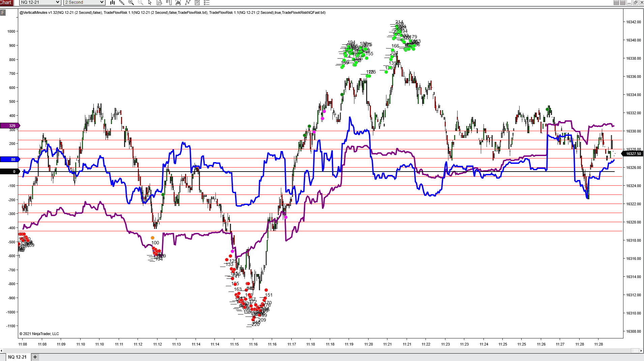Click the -500 left axis label

click(x=11, y=242)
